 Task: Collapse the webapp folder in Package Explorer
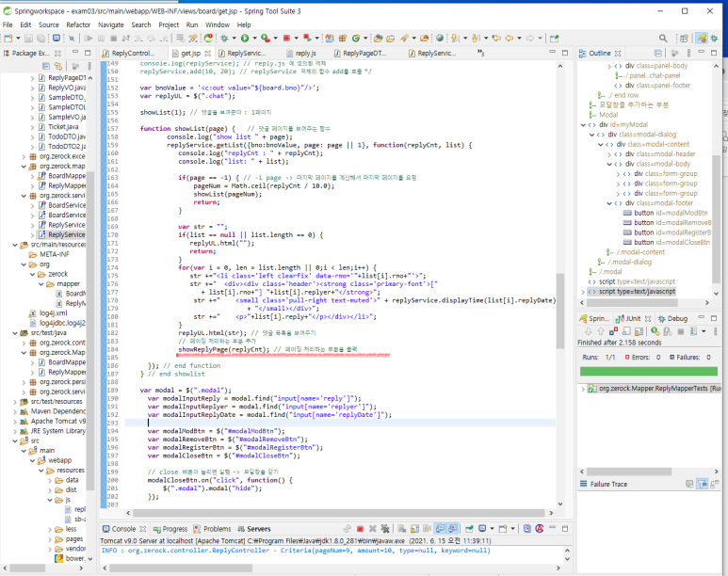point(33,460)
